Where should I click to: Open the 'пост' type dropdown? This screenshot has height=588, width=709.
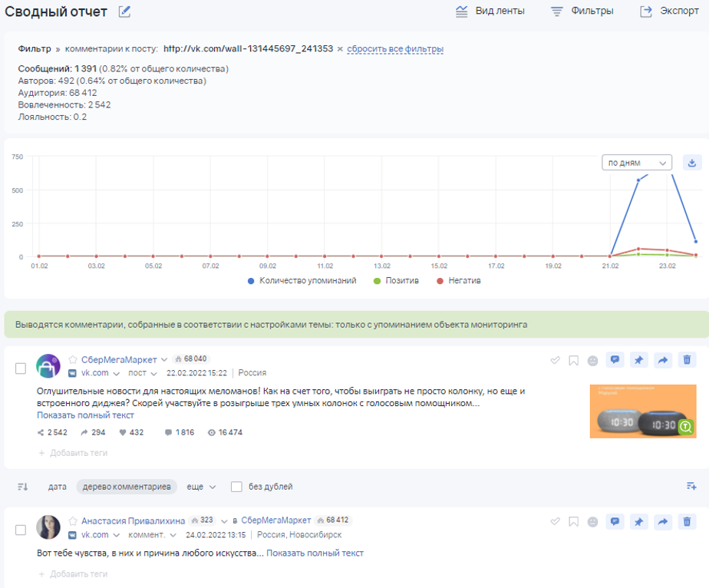click(x=143, y=373)
